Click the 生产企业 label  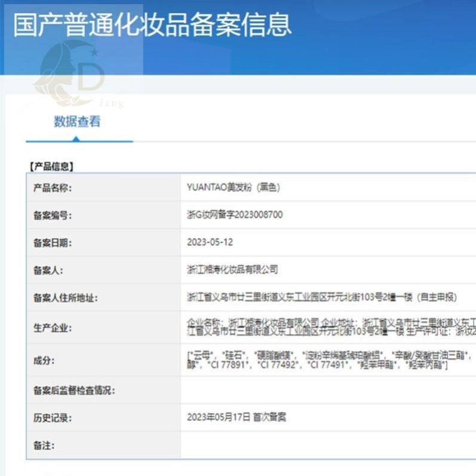[x=53, y=328]
